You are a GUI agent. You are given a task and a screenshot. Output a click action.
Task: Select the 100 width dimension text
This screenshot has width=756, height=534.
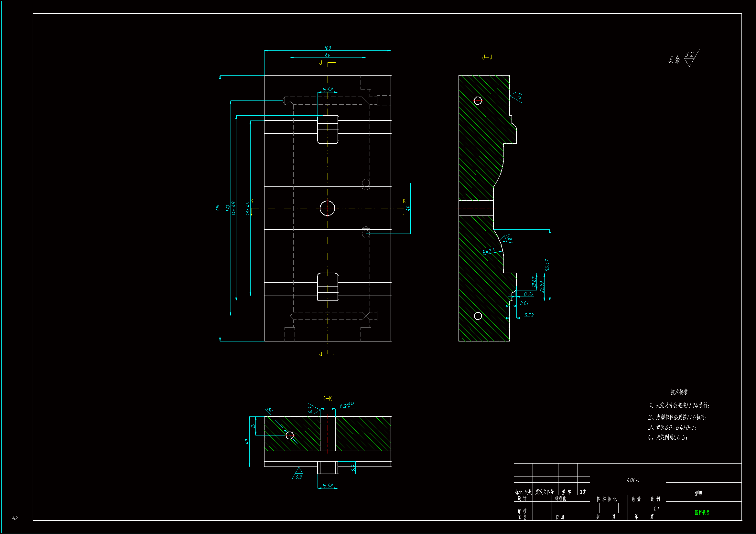coord(327,48)
